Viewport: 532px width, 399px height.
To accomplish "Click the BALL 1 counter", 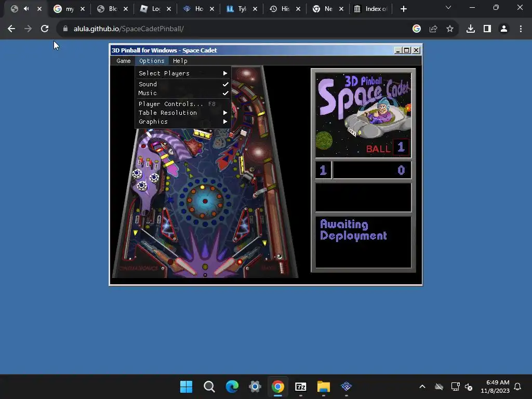I will pyautogui.click(x=388, y=148).
